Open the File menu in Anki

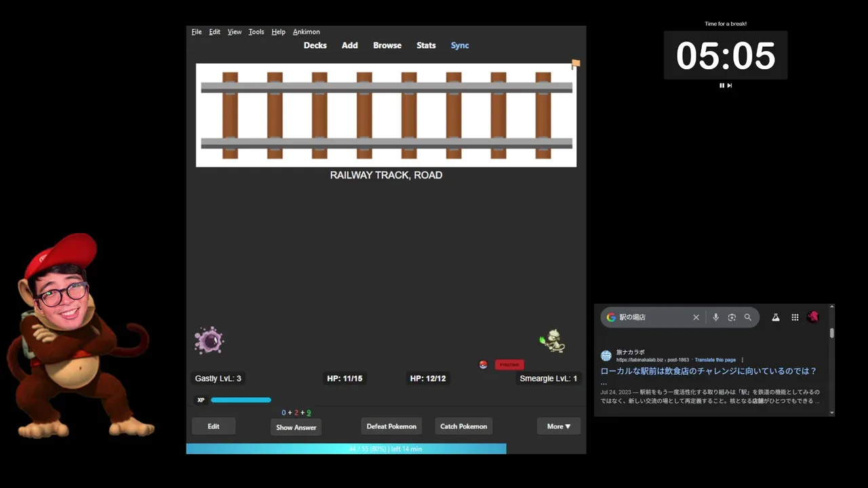tap(197, 32)
